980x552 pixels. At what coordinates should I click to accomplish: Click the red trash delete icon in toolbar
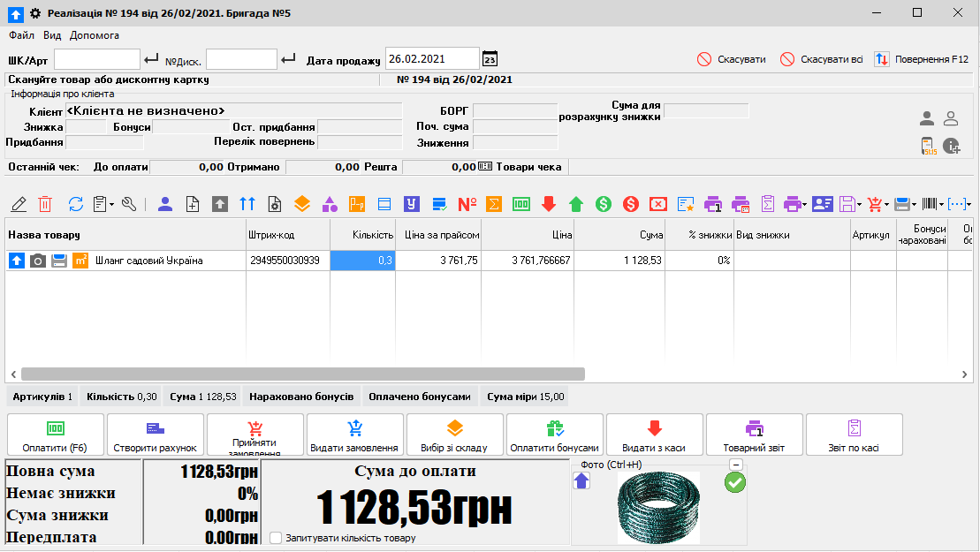pyautogui.click(x=45, y=204)
